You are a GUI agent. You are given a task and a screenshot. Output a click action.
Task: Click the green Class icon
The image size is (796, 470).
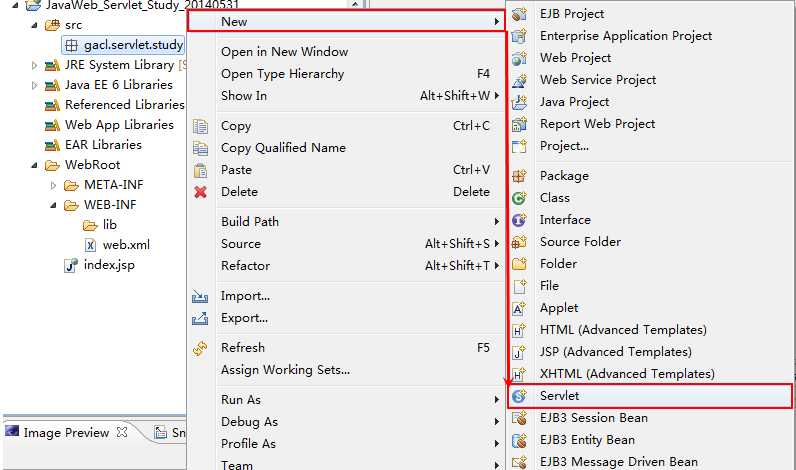519,198
